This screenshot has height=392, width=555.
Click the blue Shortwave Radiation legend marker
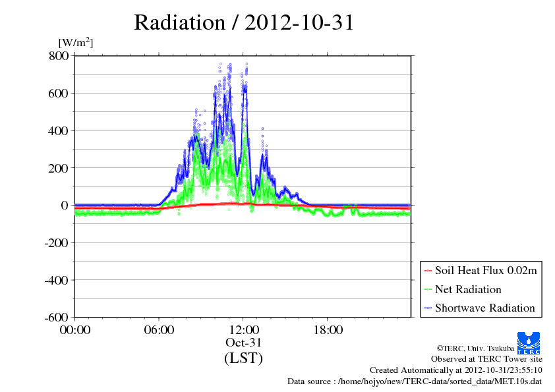[428, 308]
